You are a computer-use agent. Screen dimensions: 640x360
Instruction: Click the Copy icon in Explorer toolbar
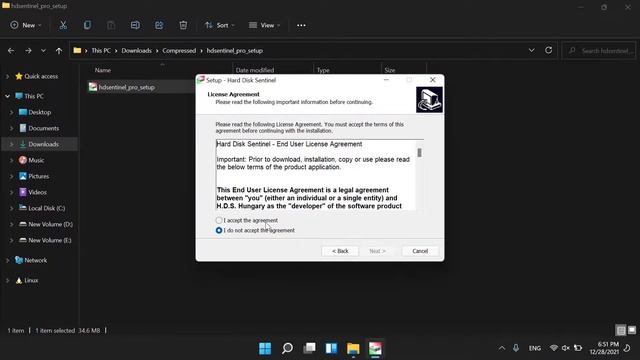[87, 25]
